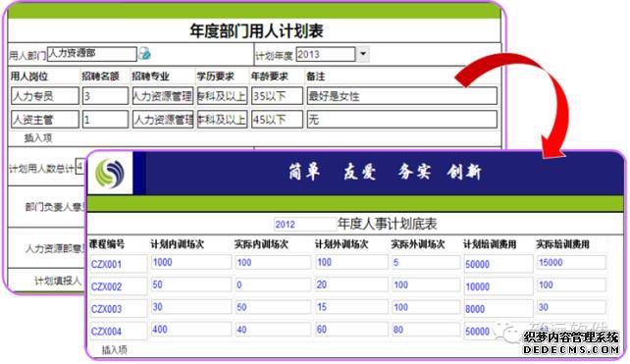Screen dimensions: 630x364
Task: Click the department lookup icon beside 人力资源部
Action: tap(144, 53)
